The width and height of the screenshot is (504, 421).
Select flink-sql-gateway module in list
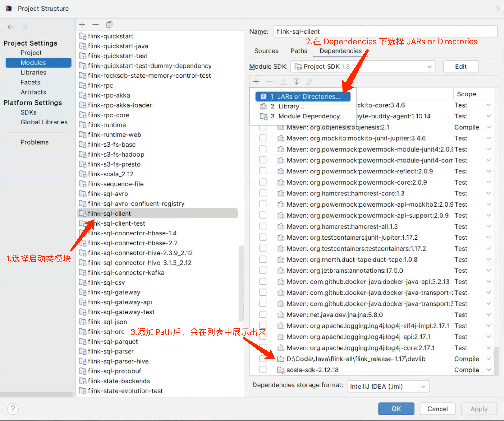(114, 292)
